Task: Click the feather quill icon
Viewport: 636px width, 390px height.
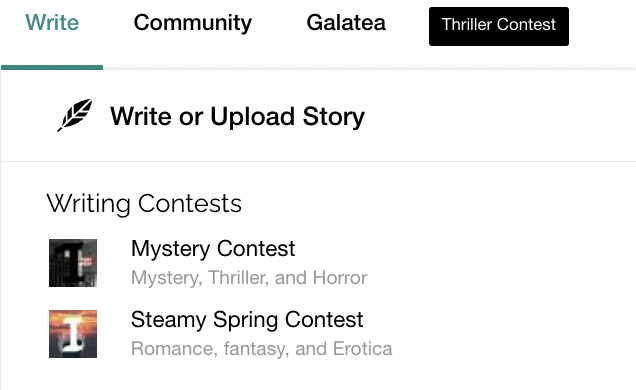Action: click(75, 115)
